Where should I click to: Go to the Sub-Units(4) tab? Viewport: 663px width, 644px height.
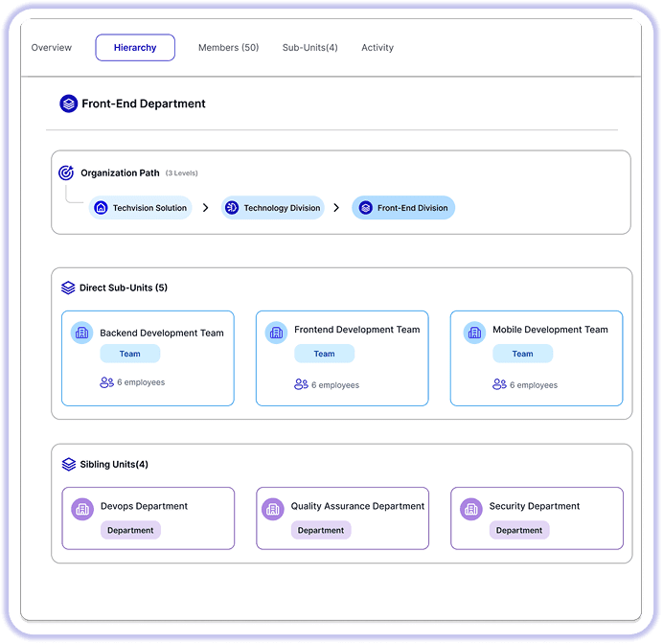point(309,48)
